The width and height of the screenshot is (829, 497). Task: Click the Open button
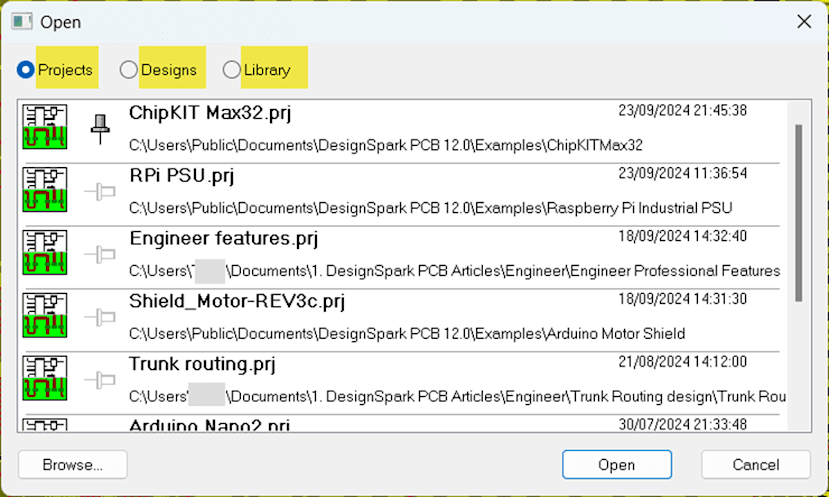pos(617,465)
